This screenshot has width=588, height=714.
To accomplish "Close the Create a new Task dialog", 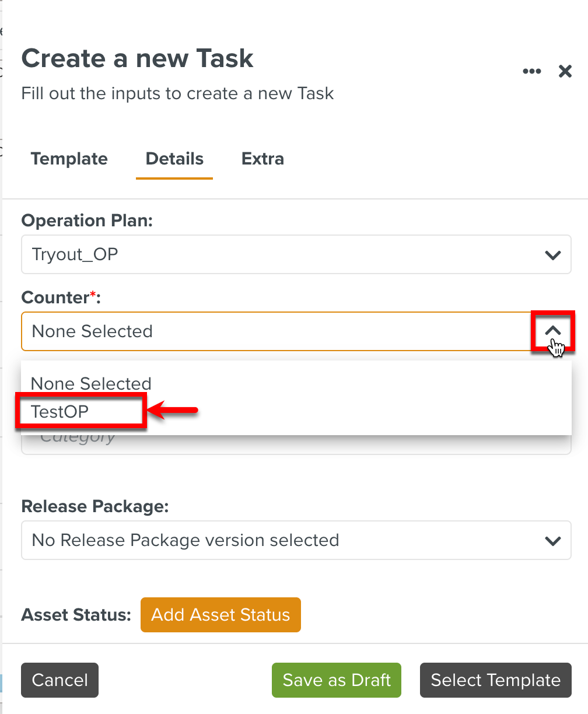I will point(565,71).
